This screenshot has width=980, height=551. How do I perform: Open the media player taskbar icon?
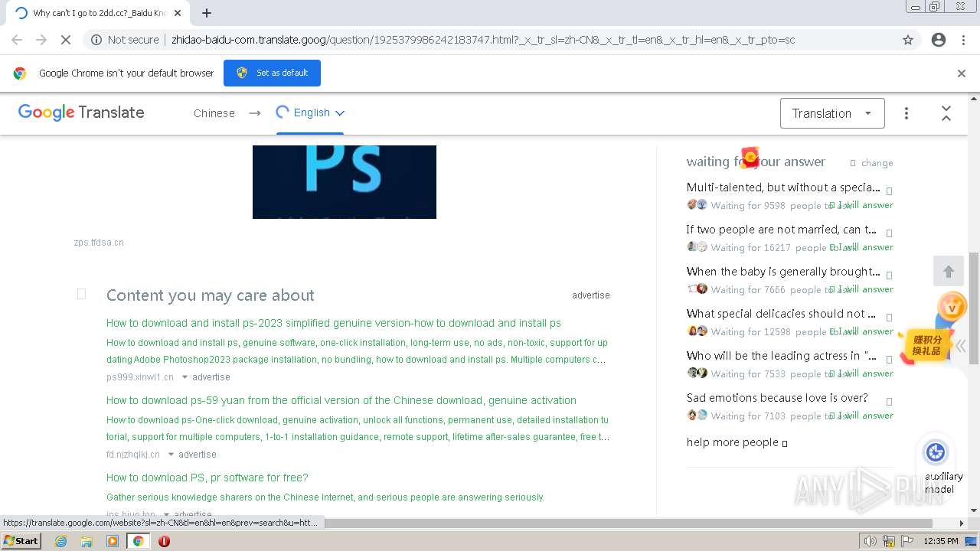click(x=113, y=541)
